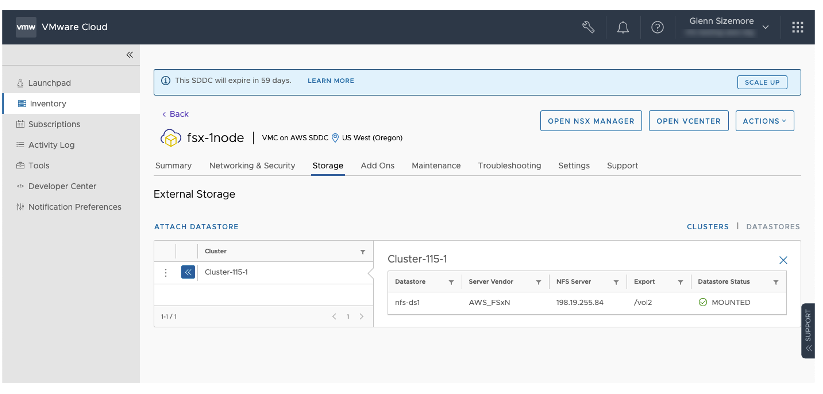Image resolution: width=823 pixels, height=394 pixels.
Task: Filter the Datastore Status column
Action: point(776,282)
